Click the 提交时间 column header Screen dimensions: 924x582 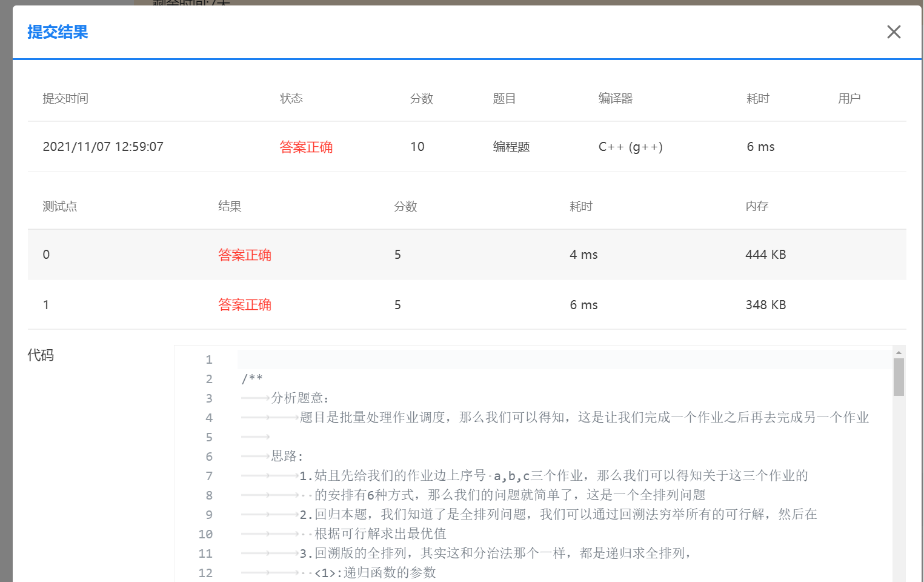pos(65,98)
